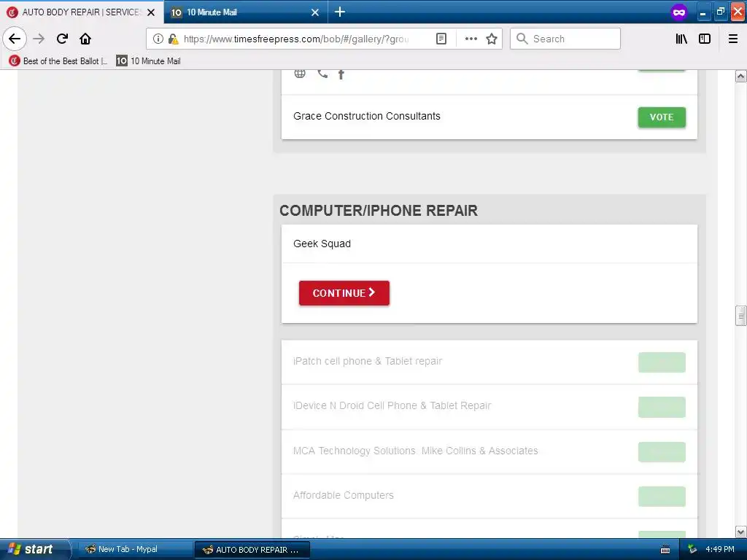
Task: Click the phone icon in the listing
Action: tap(322, 74)
